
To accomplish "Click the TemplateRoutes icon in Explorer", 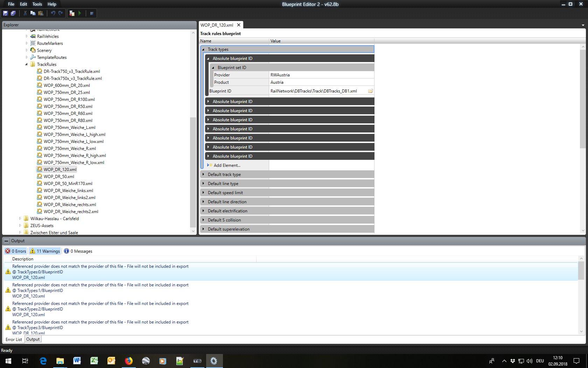I will [x=33, y=57].
